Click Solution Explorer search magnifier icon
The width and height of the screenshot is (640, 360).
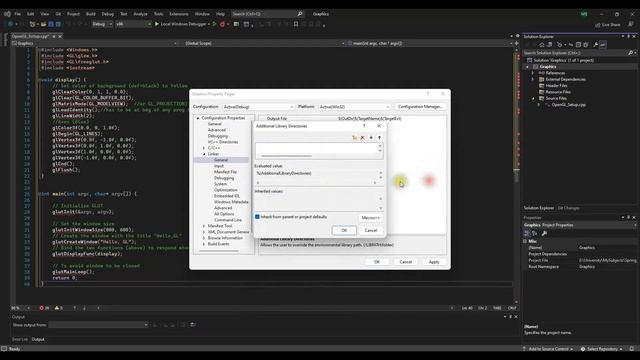tap(630, 53)
